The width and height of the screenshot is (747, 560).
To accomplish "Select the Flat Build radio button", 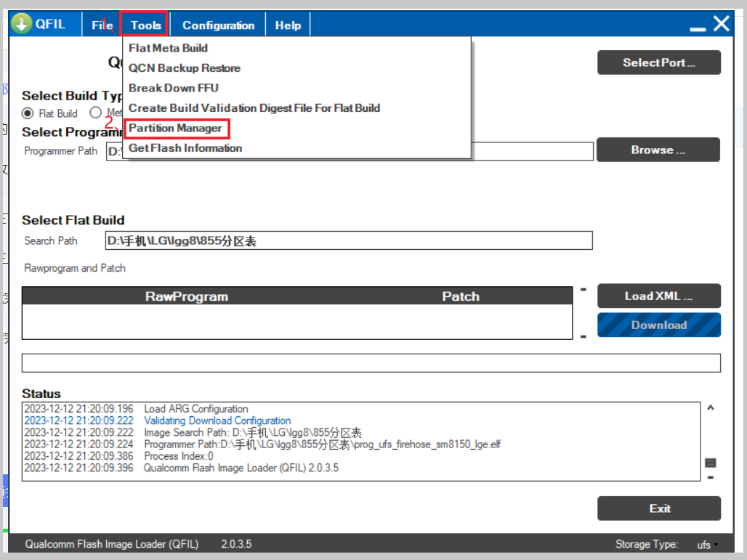I will (x=28, y=113).
